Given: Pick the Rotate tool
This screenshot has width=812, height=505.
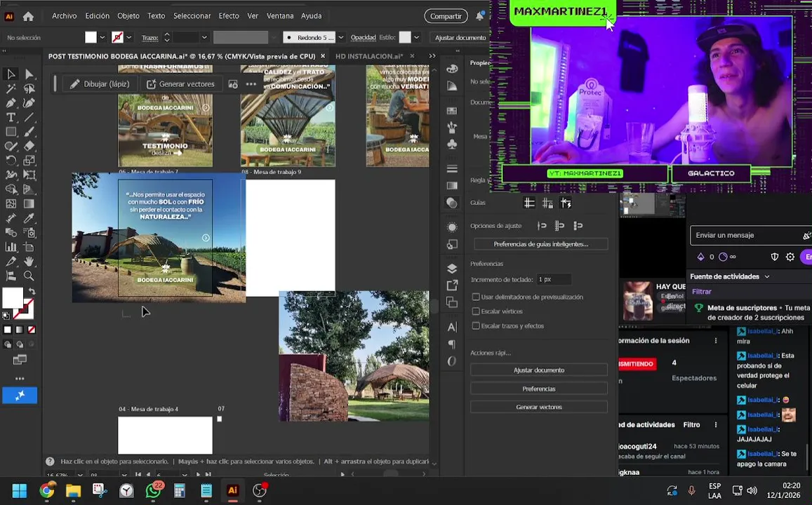Looking at the screenshot, I should 11,161.
